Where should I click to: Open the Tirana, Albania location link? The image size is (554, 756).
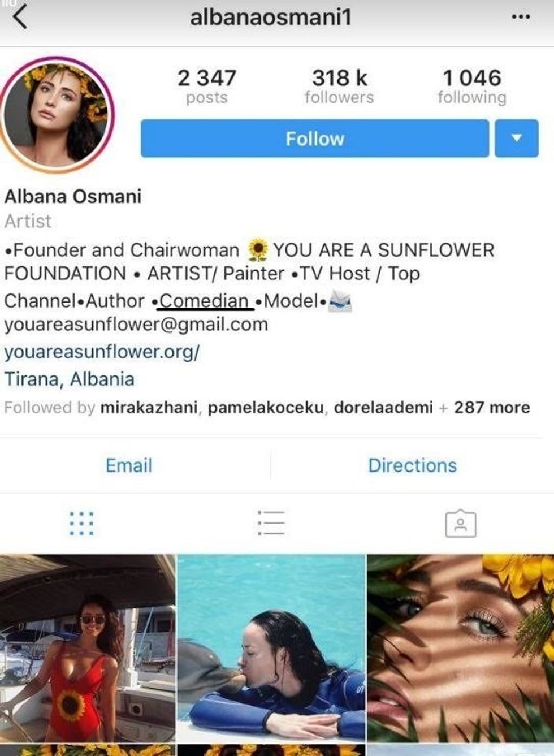pos(69,379)
